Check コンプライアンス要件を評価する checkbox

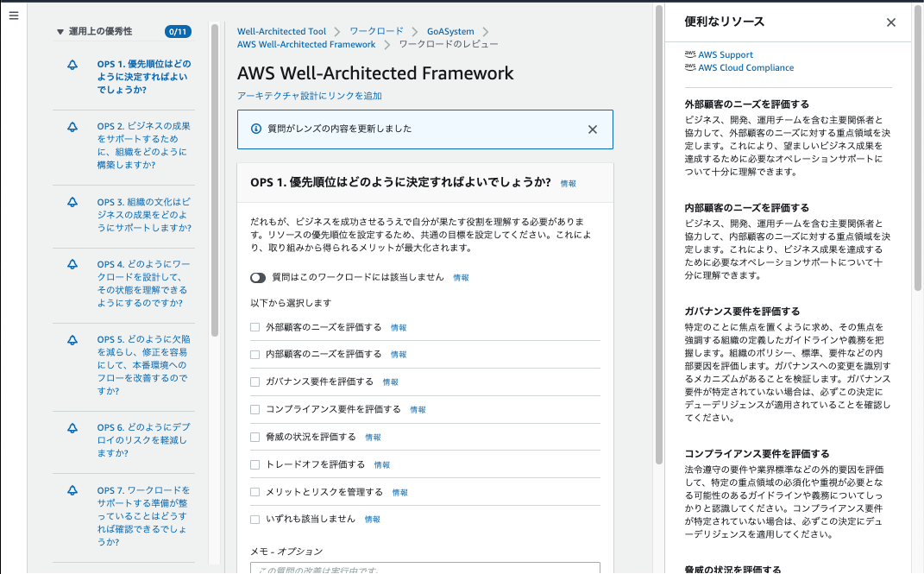[255, 410]
